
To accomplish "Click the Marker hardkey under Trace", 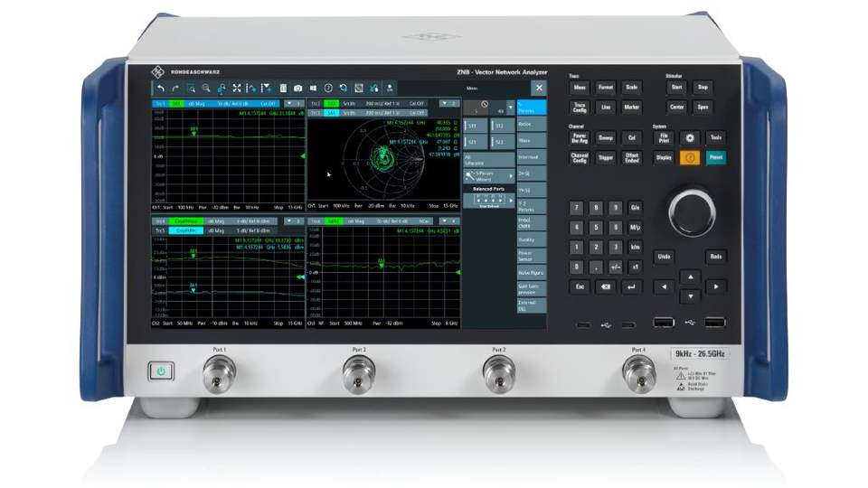I will (632, 108).
